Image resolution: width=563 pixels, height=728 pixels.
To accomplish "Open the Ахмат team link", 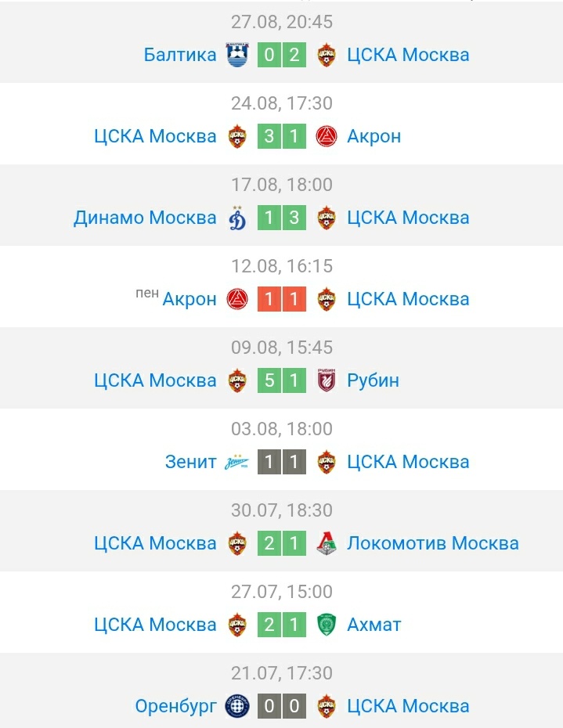I will click(x=374, y=625).
